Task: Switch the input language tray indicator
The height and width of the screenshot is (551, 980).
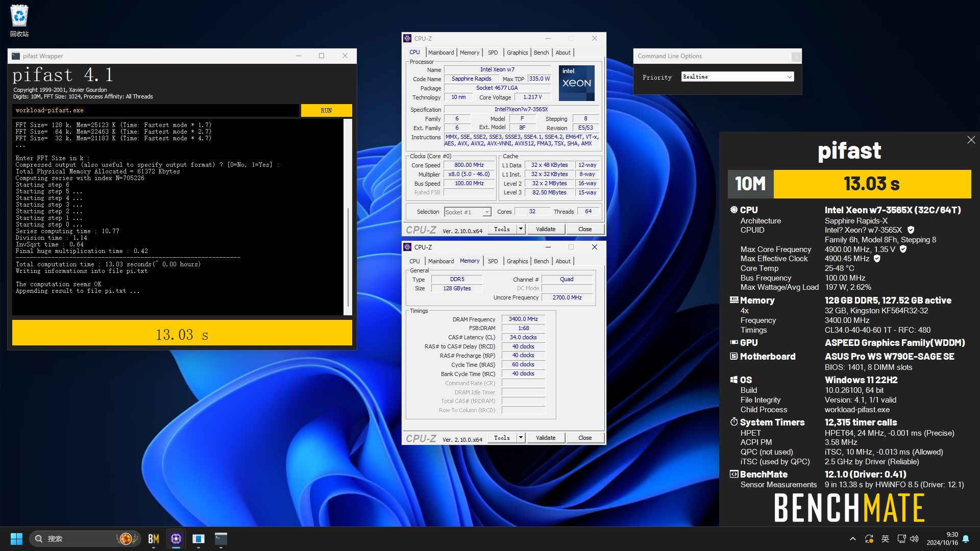Action: coord(886,539)
